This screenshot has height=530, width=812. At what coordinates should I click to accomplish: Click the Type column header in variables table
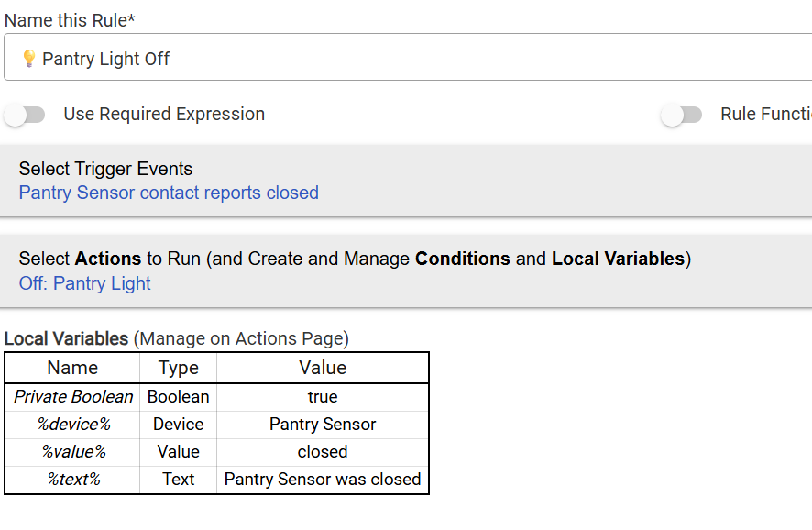[x=178, y=368]
